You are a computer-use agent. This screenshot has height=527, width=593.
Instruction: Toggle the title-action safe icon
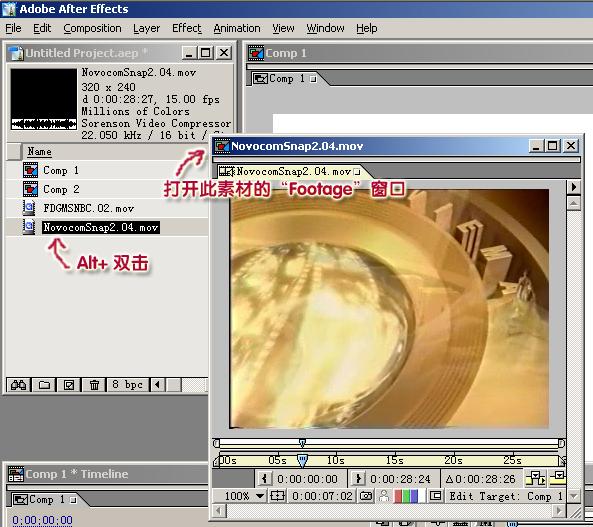click(278, 496)
